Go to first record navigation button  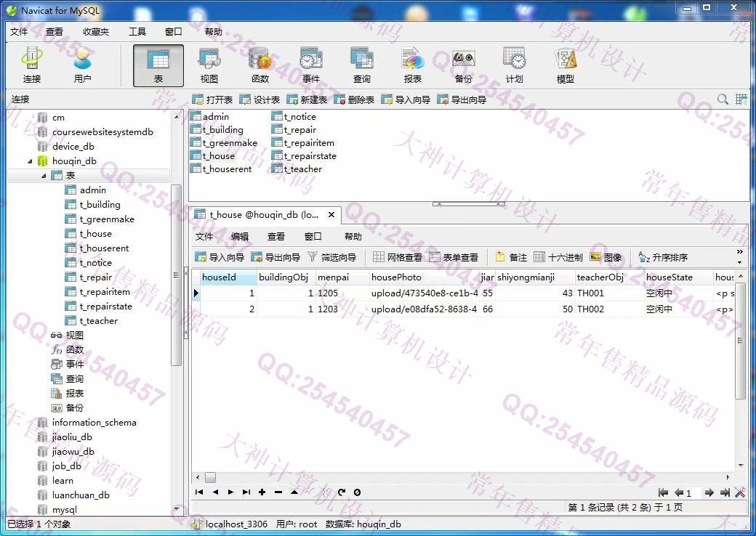[x=199, y=492]
